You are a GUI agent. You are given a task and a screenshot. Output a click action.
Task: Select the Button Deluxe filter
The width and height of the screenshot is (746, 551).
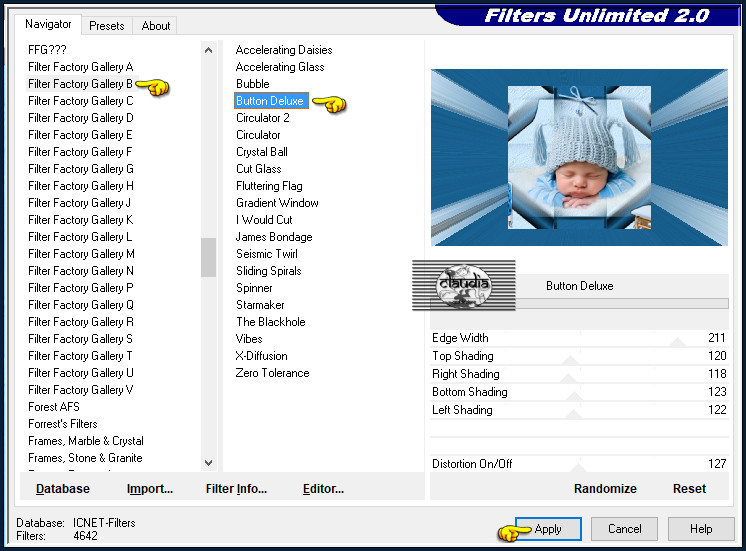pos(271,101)
